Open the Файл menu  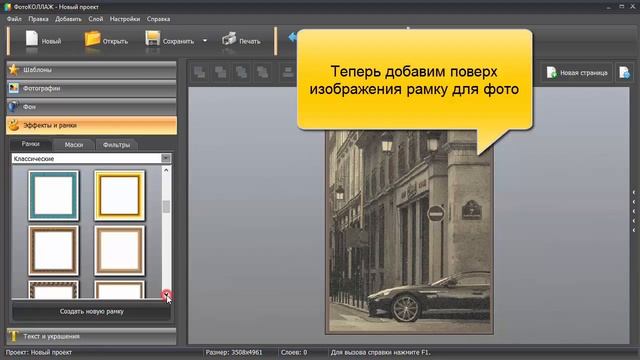click(14, 19)
